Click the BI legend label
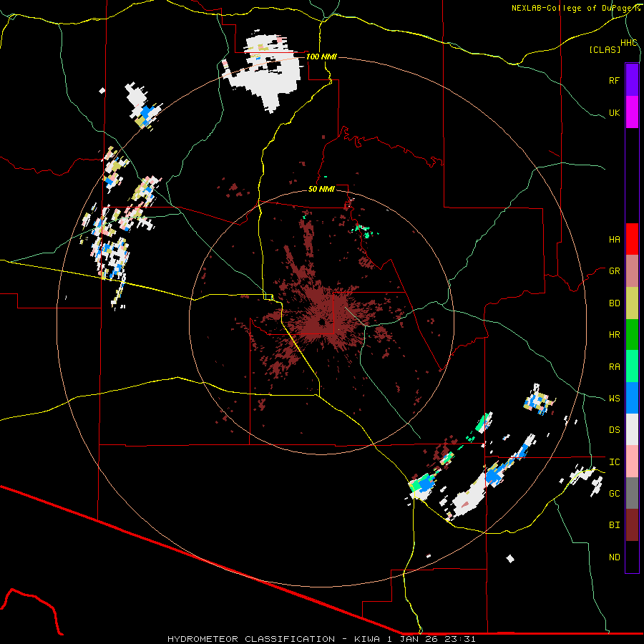The height and width of the screenshot is (644, 644). [614, 525]
